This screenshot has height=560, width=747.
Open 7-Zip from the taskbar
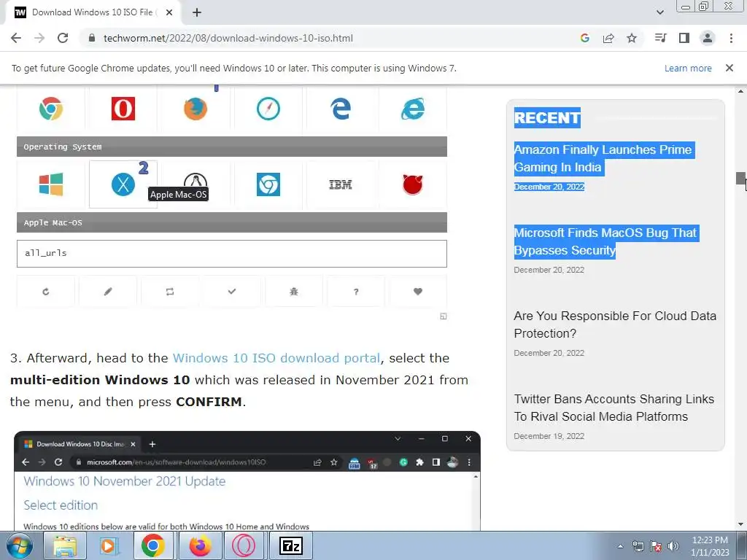(290, 545)
